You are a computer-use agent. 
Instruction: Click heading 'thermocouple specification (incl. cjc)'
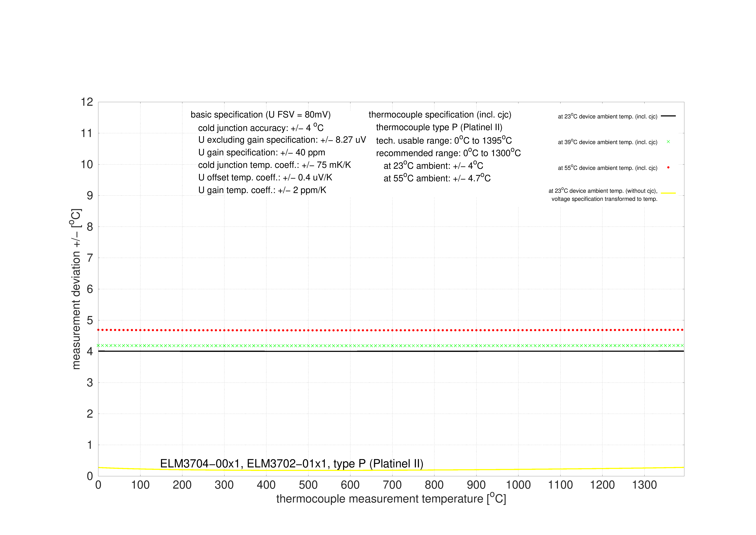click(x=440, y=115)
